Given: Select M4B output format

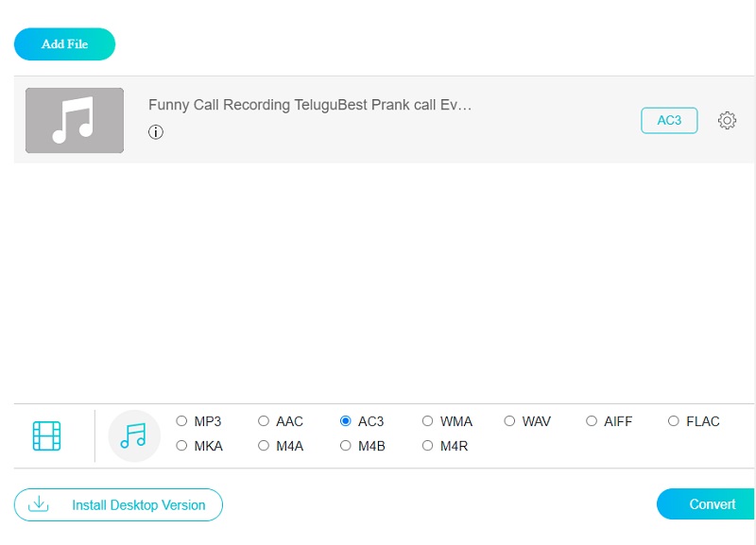Looking at the screenshot, I should 346,446.
